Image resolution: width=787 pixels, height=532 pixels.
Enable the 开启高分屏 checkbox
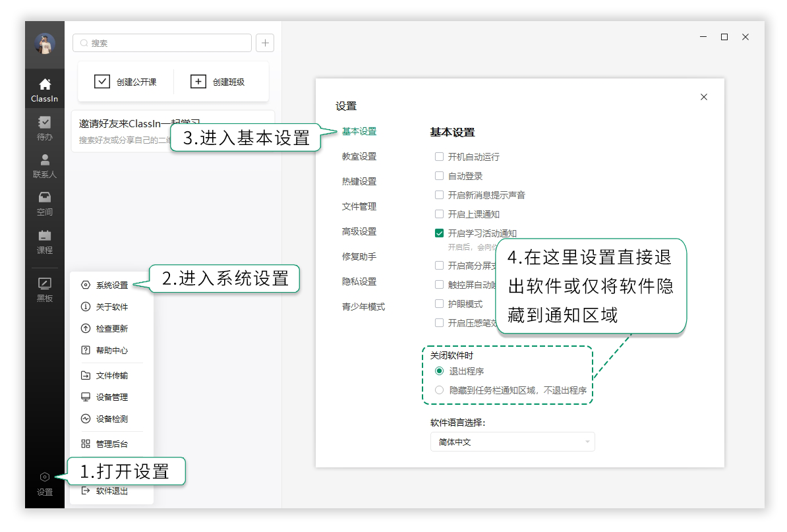click(x=439, y=266)
